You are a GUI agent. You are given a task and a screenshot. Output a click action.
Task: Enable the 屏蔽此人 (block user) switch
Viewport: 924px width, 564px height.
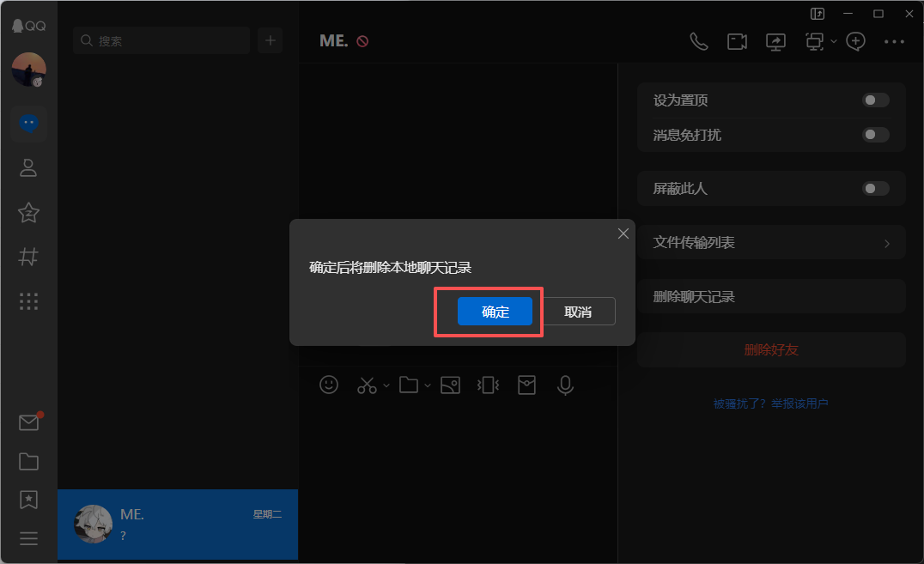875,188
